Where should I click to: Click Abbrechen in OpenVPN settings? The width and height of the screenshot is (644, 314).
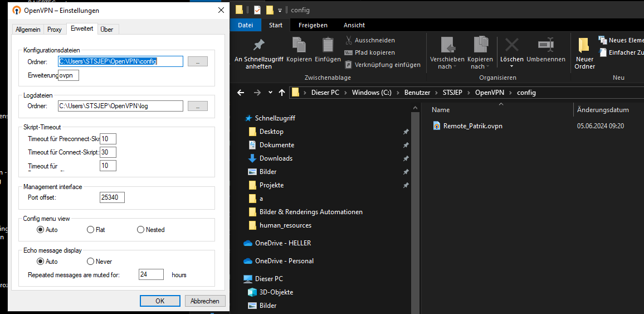tap(205, 301)
